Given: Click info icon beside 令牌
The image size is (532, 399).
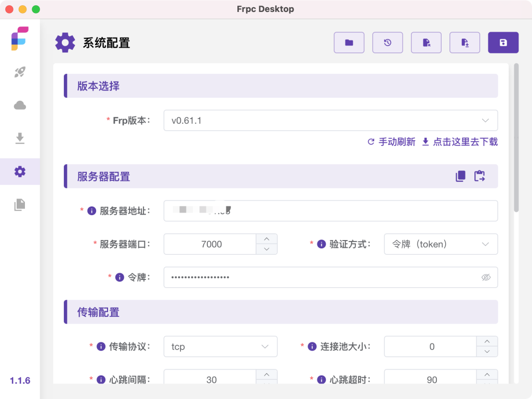Looking at the screenshot, I should (x=119, y=277).
